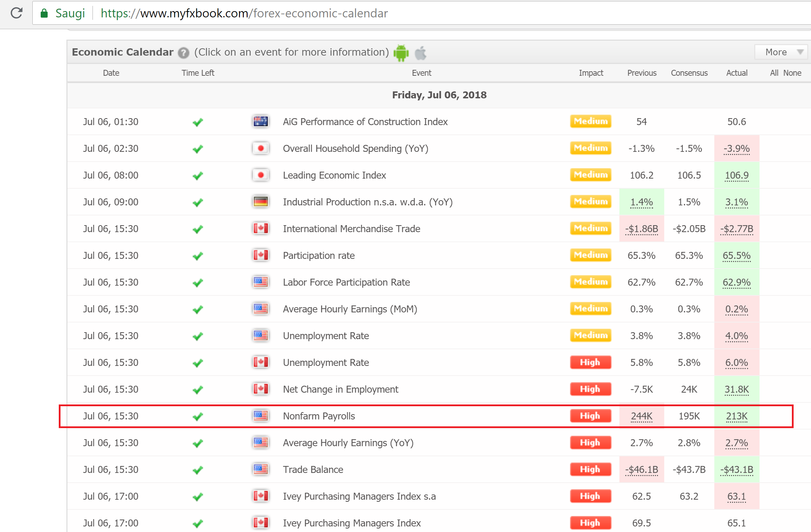Click Japan flag beside Overall Household Spending

coord(260,148)
